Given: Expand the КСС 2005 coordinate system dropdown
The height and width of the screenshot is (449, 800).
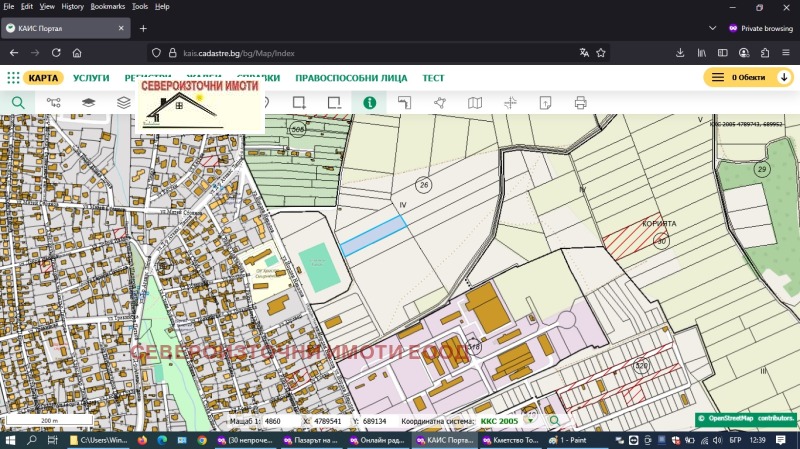Looking at the screenshot, I should [x=531, y=420].
